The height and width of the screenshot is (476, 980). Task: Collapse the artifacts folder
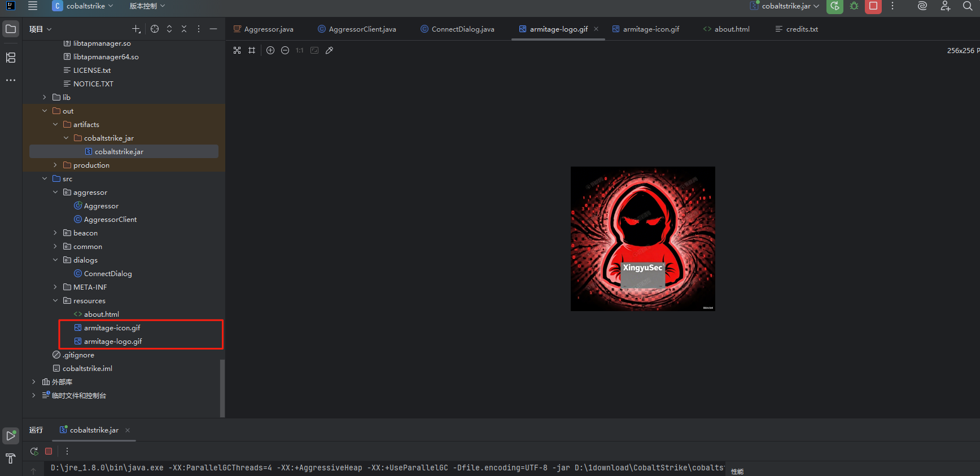tap(55, 124)
